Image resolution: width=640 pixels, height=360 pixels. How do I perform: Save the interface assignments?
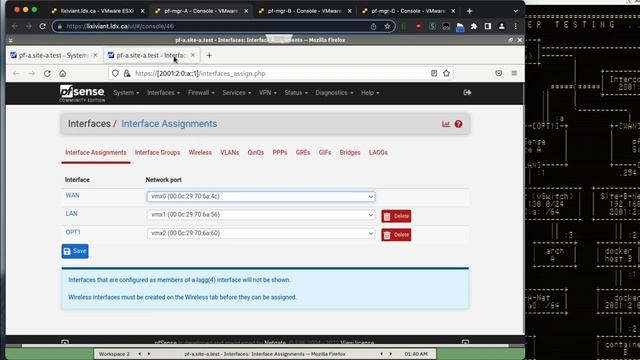point(75,251)
